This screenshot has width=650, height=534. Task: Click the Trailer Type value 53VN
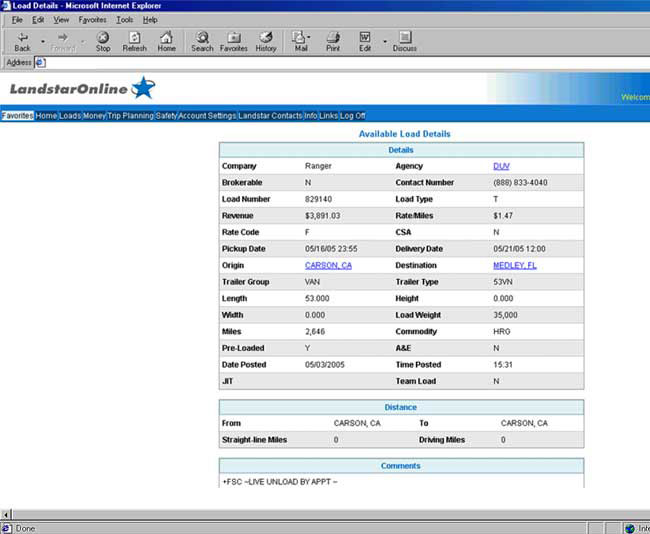coord(503,282)
